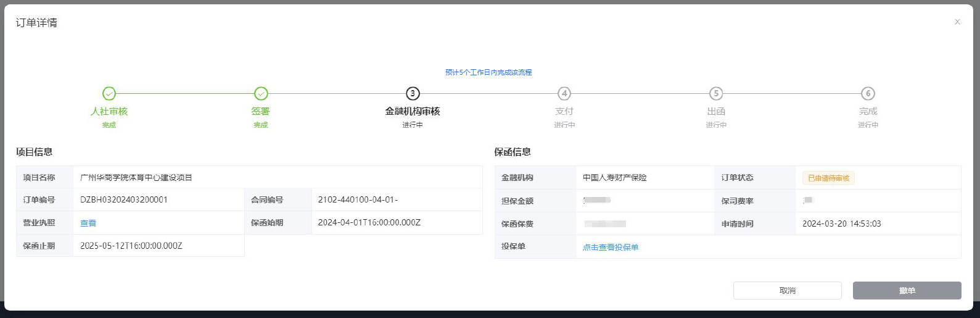
Task: Select step 4 支付 circle icon
Action: pyautogui.click(x=564, y=94)
